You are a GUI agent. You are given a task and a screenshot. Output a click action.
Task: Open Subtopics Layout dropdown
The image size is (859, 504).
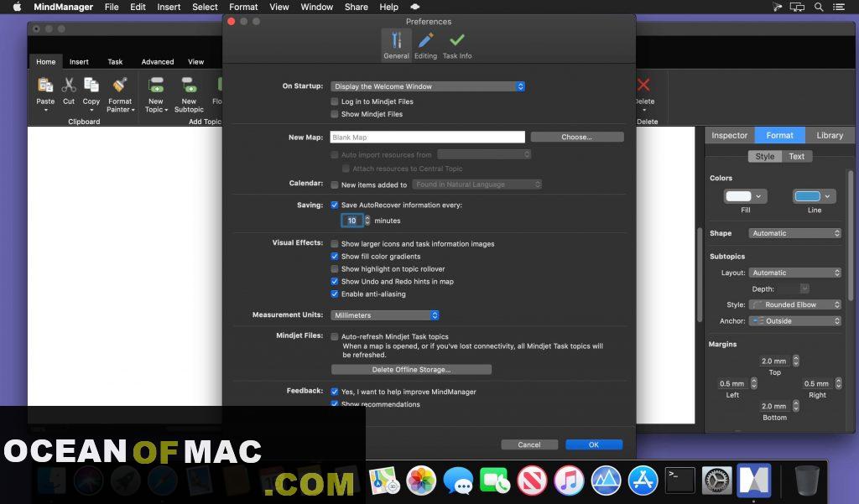point(795,273)
